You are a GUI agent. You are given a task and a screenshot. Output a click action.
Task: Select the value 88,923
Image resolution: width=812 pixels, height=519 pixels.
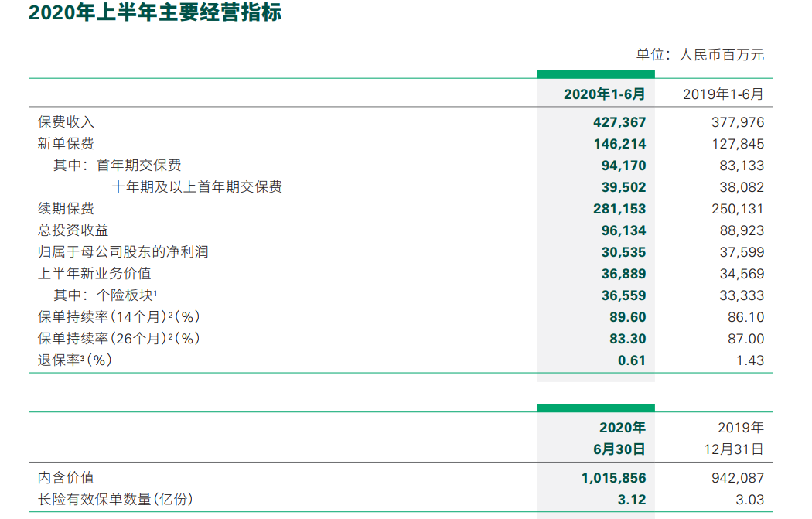tap(742, 231)
